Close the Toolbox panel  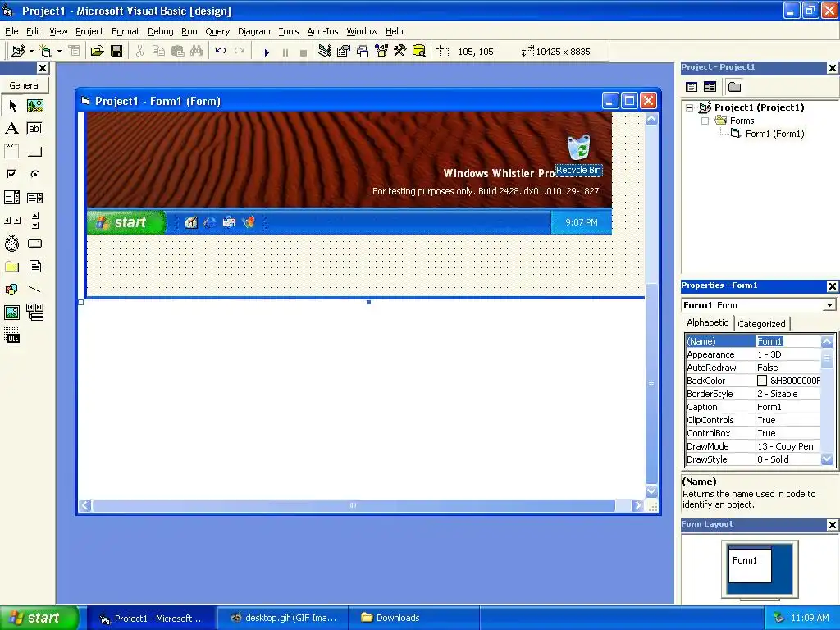(x=43, y=68)
